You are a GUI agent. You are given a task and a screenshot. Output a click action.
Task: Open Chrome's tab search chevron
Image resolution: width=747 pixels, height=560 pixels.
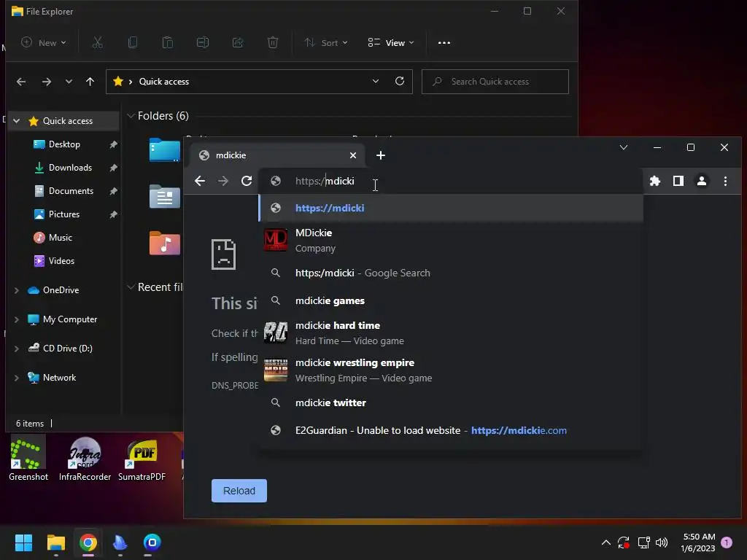click(624, 147)
